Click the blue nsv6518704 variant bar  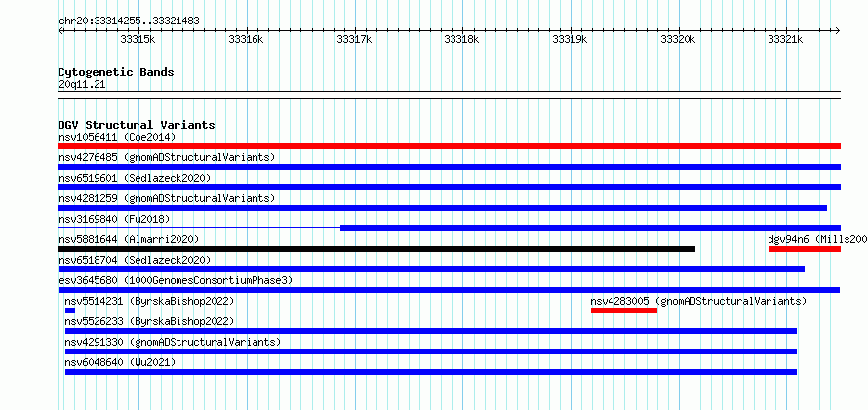click(431, 269)
